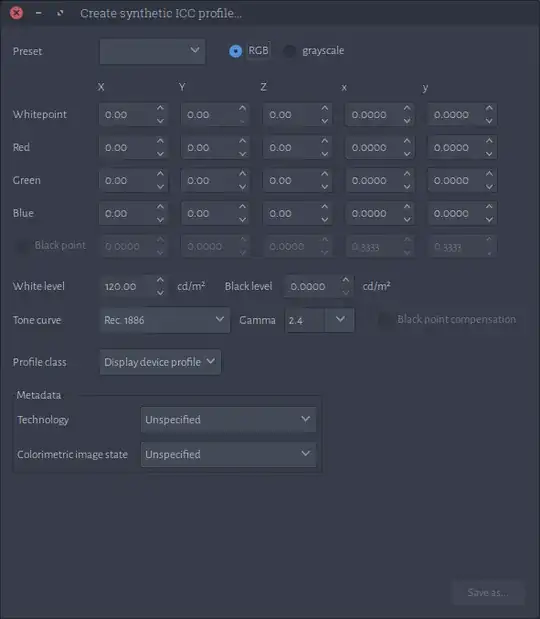Decrease White level with down arrow

(160, 293)
